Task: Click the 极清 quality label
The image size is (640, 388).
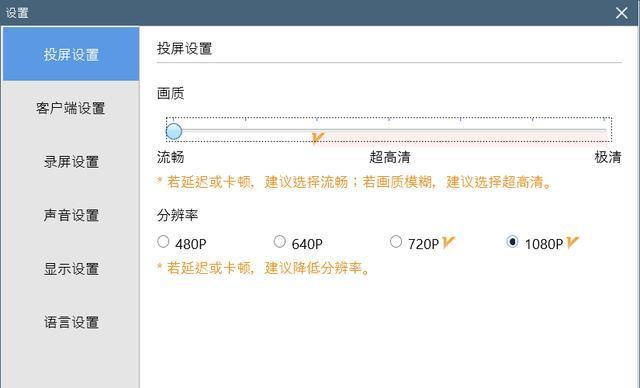Action: pyautogui.click(x=608, y=157)
